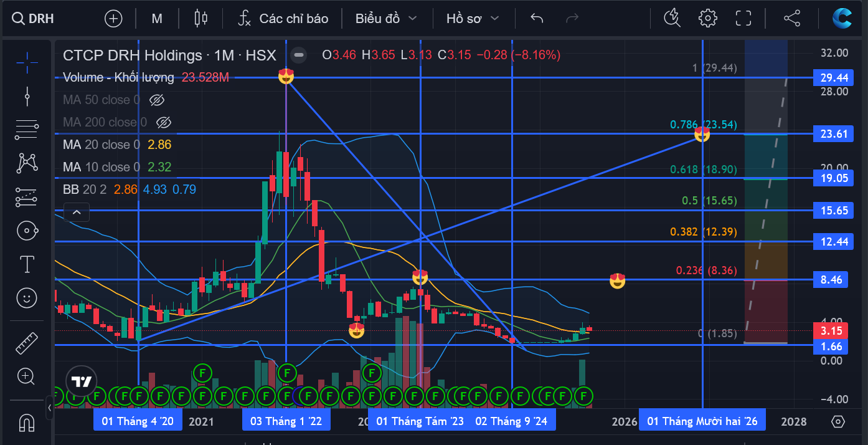Open the candlestick chart style selector
This screenshot has height=445, width=868.
[200, 18]
